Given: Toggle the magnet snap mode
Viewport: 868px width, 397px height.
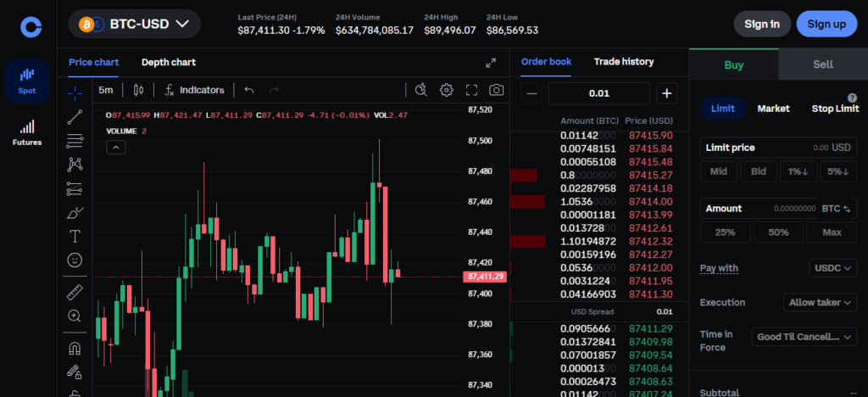Looking at the screenshot, I should point(75,349).
